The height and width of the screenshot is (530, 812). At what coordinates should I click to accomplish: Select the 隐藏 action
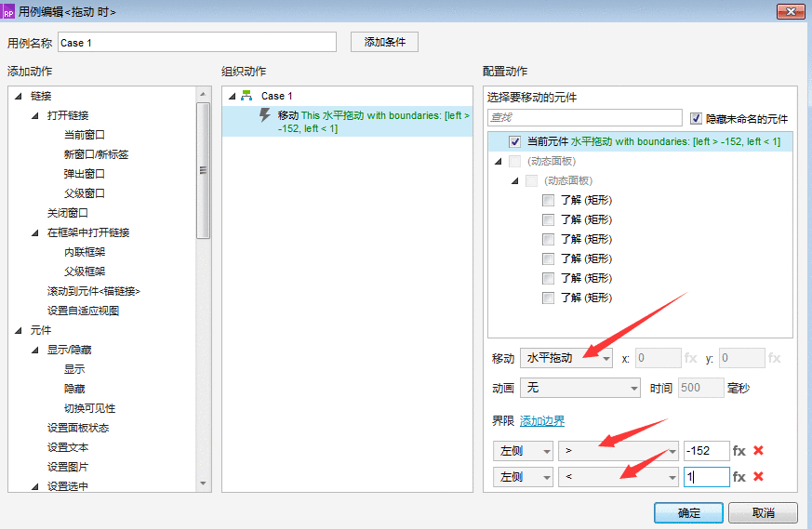pyautogui.click(x=74, y=389)
